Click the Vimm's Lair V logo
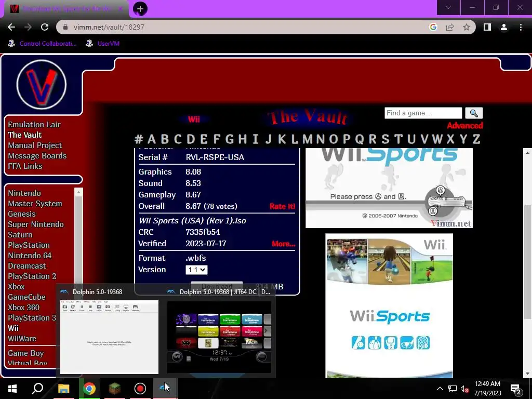Image resolution: width=532 pixels, height=399 pixels. [42, 85]
